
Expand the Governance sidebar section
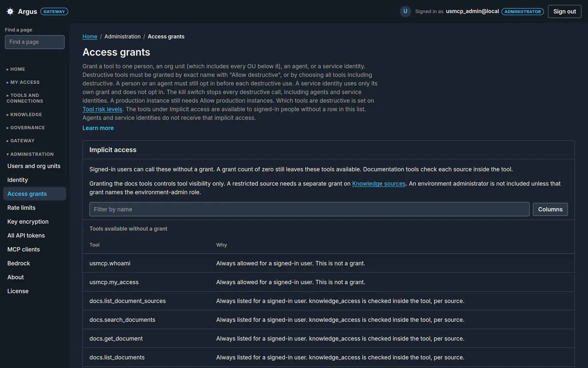(26, 128)
